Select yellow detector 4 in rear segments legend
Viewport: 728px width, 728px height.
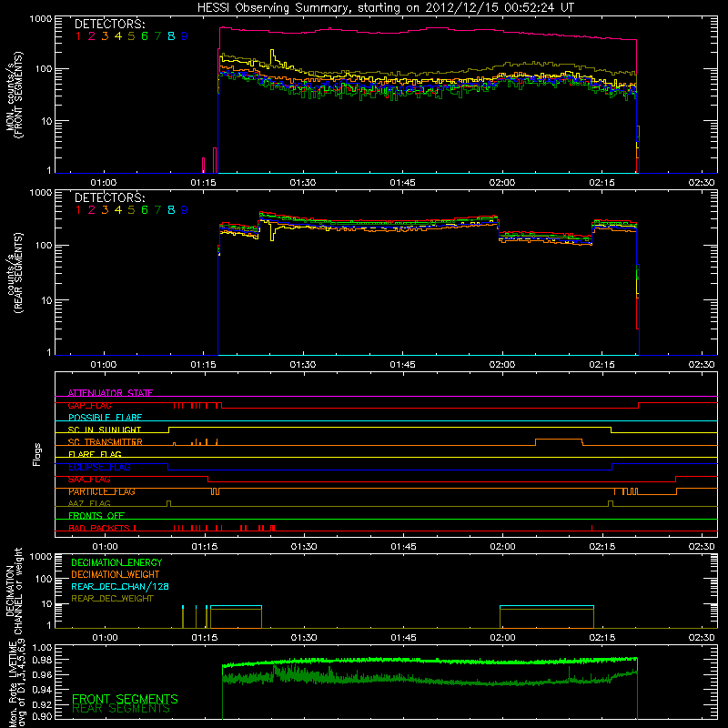point(118,210)
